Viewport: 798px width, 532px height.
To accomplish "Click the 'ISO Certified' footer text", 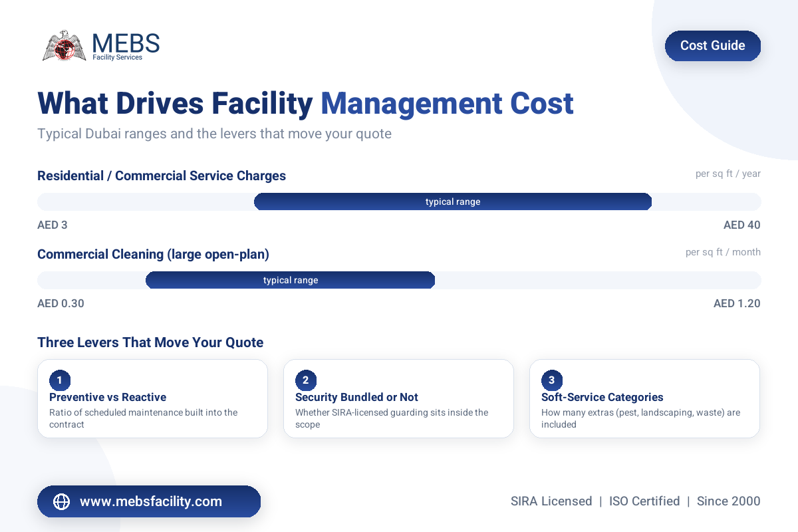I will (644, 501).
